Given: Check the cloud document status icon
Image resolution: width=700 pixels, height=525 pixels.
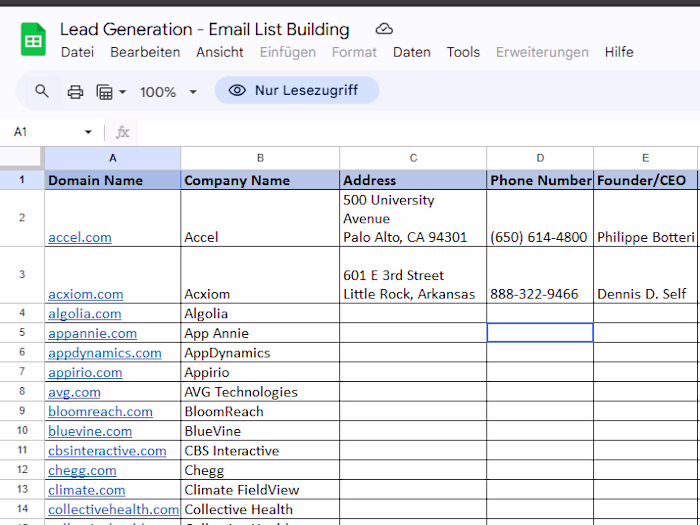Looking at the screenshot, I should coord(384,29).
